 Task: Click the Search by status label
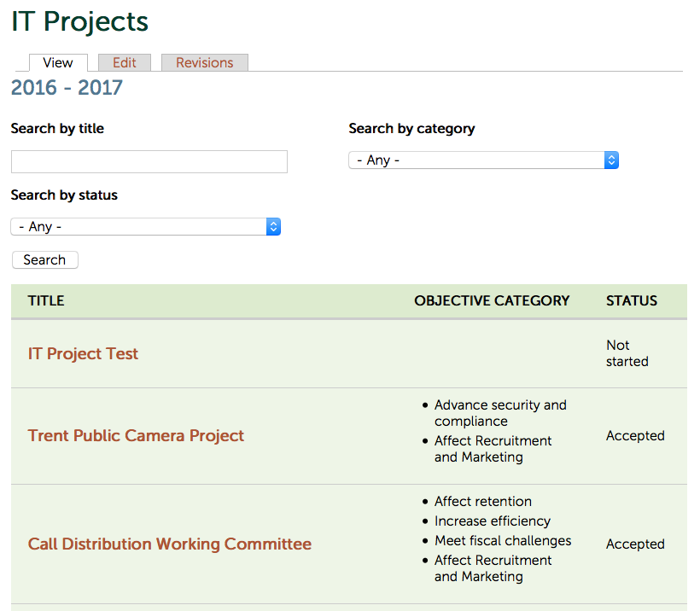[64, 195]
